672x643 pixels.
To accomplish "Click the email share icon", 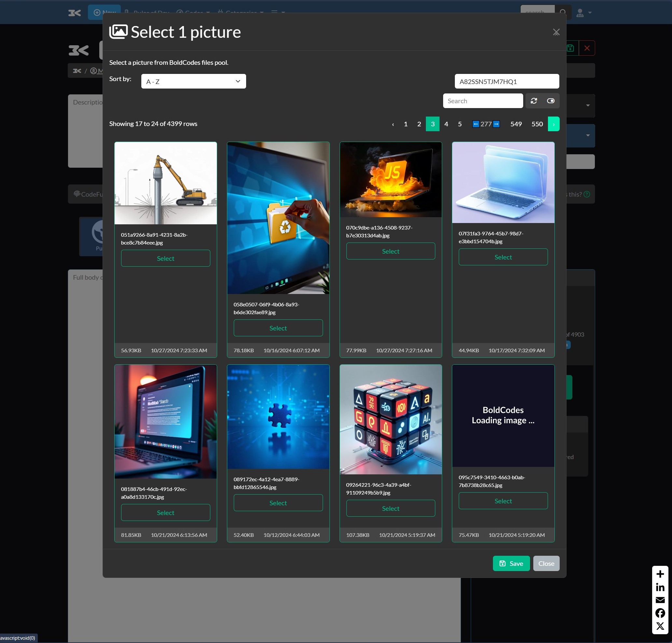I will (660, 600).
